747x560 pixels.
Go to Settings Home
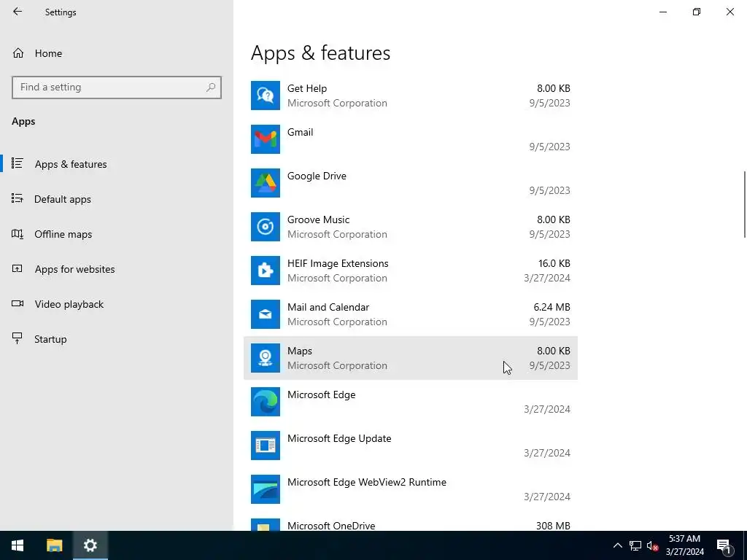tap(117, 53)
